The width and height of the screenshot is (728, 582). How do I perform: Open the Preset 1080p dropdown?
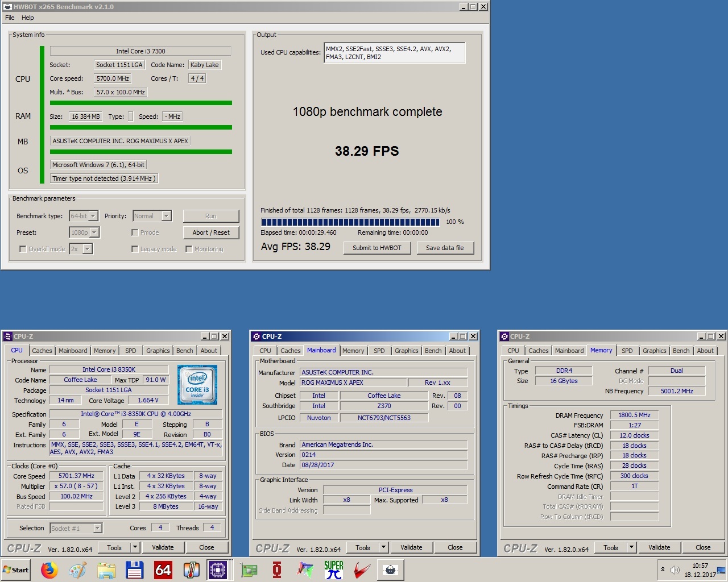tap(84, 232)
